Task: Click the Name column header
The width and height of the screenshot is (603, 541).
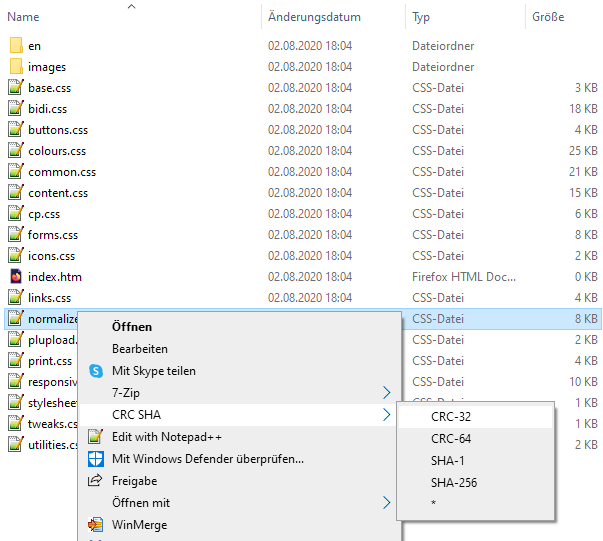Action: coord(24,17)
